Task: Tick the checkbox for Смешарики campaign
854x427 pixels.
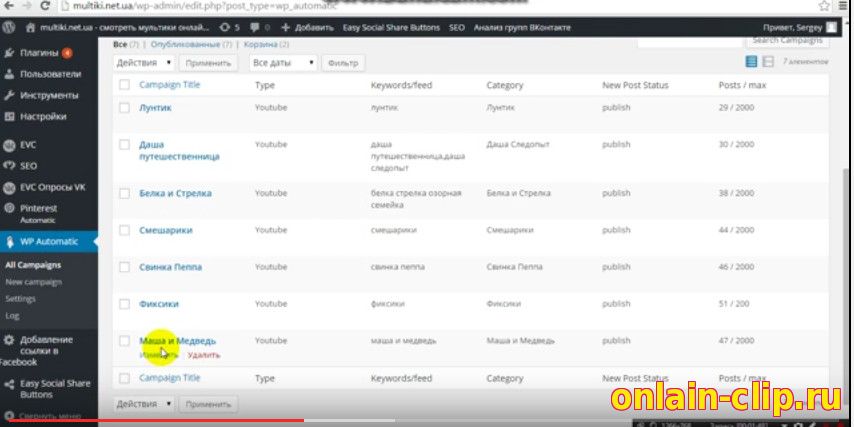Action: pos(125,230)
